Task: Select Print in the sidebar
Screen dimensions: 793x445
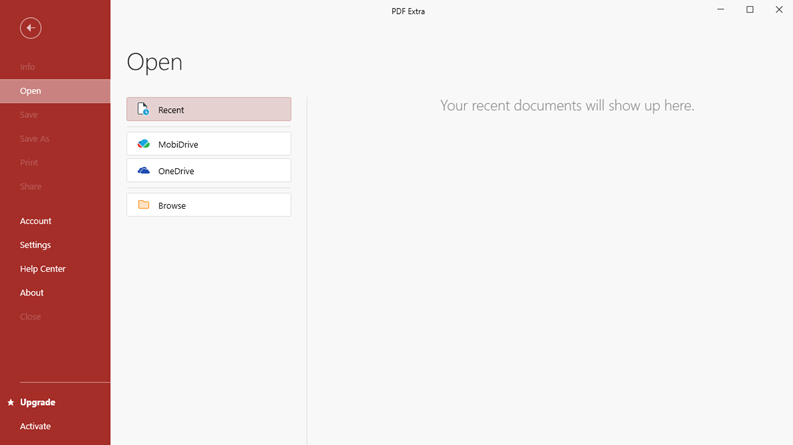Action: tap(55, 162)
